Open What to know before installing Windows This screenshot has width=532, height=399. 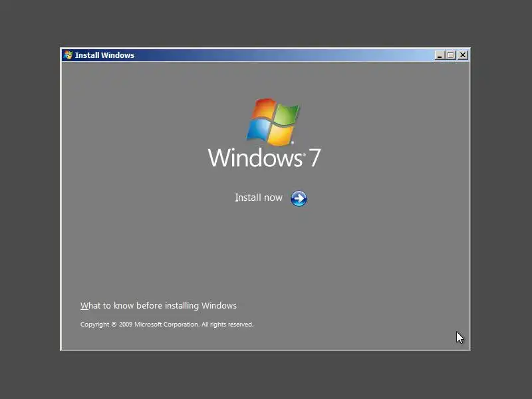coord(158,306)
